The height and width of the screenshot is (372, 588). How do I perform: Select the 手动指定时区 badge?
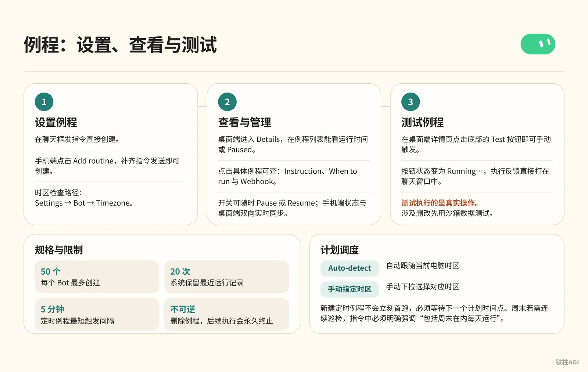tap(349, 289)
